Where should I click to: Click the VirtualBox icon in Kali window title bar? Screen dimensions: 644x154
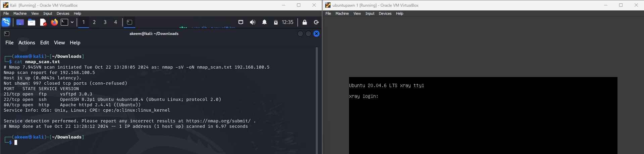click(6, 5)
